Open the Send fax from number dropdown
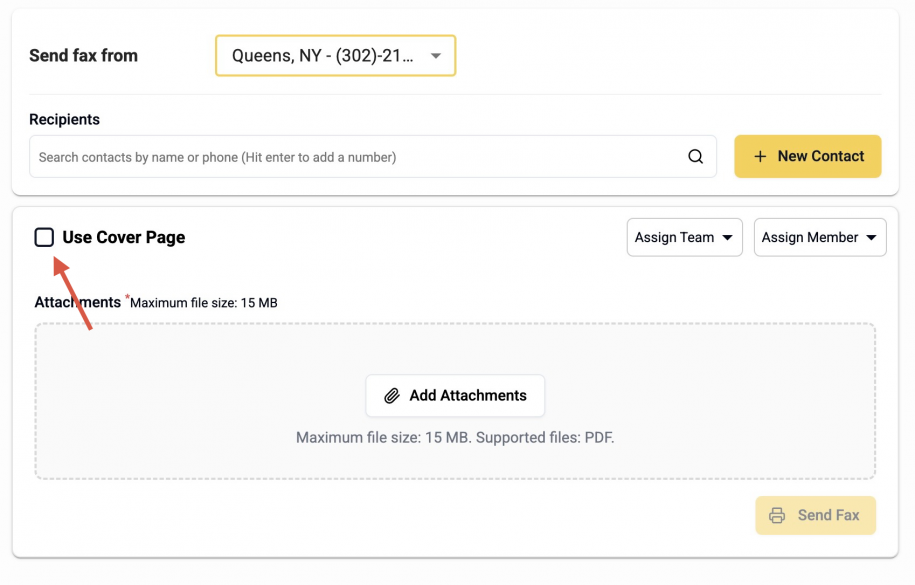 [335, 56]
